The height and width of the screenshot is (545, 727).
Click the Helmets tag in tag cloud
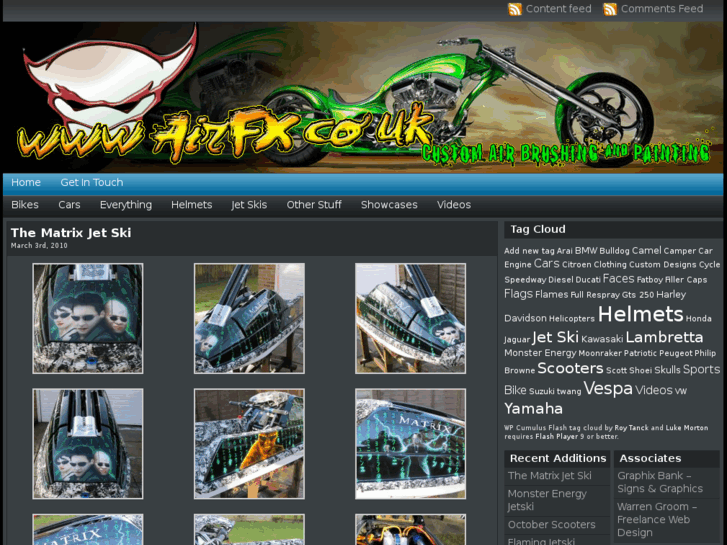click(640, 314)
